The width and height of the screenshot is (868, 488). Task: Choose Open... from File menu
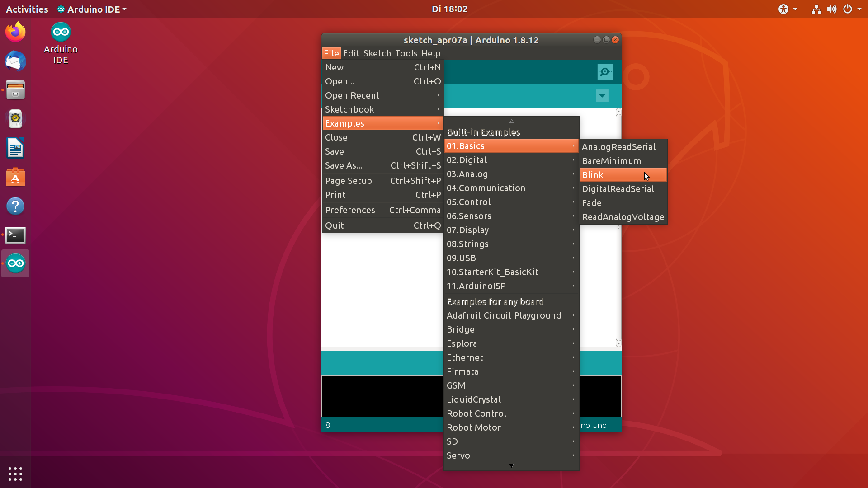click(x=383, y=81)
